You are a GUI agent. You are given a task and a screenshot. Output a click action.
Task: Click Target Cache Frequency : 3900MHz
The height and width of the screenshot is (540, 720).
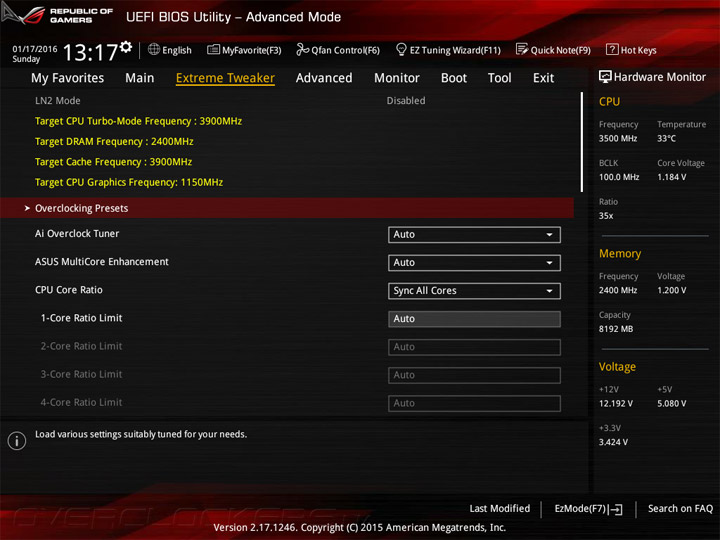point(113,162)
